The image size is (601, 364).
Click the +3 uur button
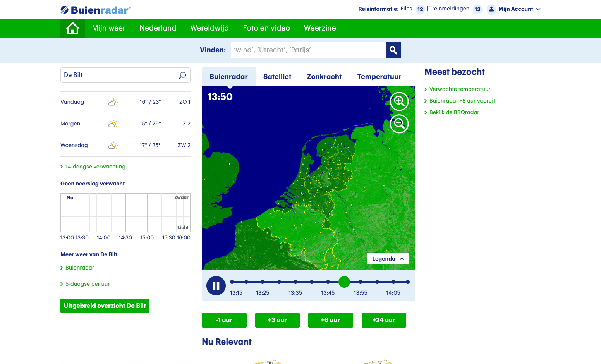[277, 320]
